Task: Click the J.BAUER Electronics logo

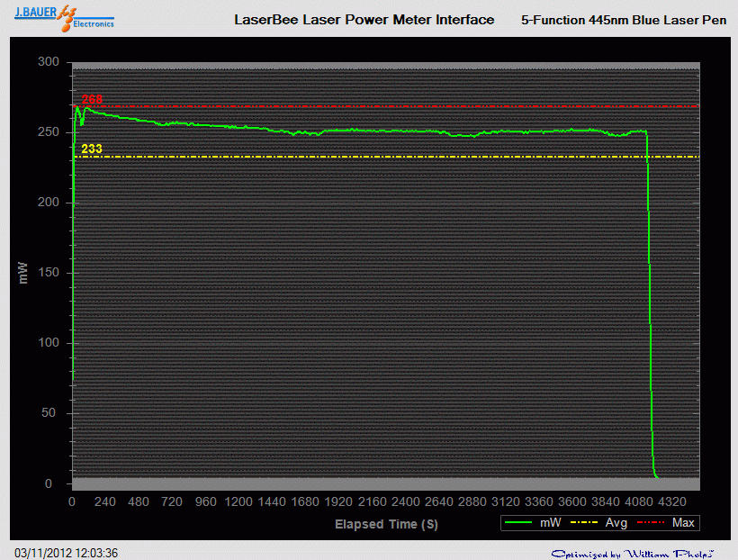Action: [63, 17]
